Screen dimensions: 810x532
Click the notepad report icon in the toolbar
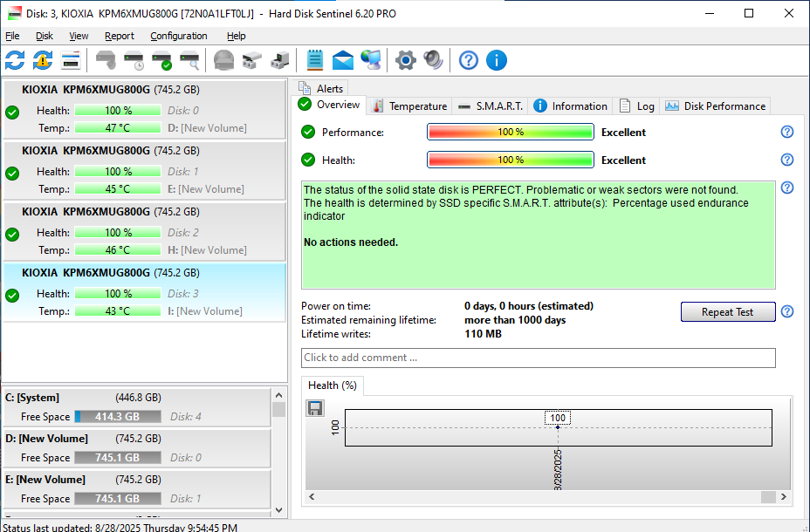(315, 60)
